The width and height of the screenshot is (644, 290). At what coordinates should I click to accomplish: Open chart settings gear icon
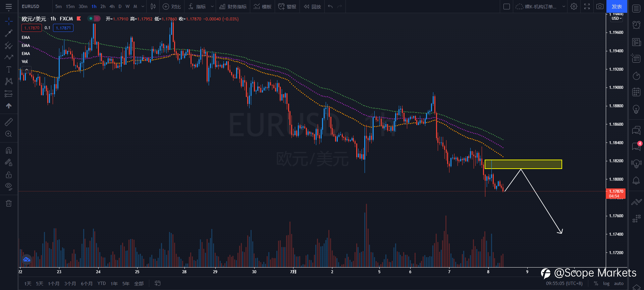click(574, 6)
